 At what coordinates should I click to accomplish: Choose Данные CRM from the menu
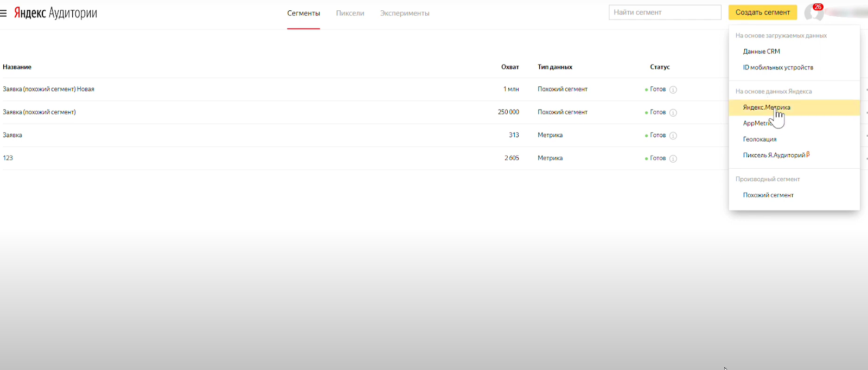pos(762,52)
